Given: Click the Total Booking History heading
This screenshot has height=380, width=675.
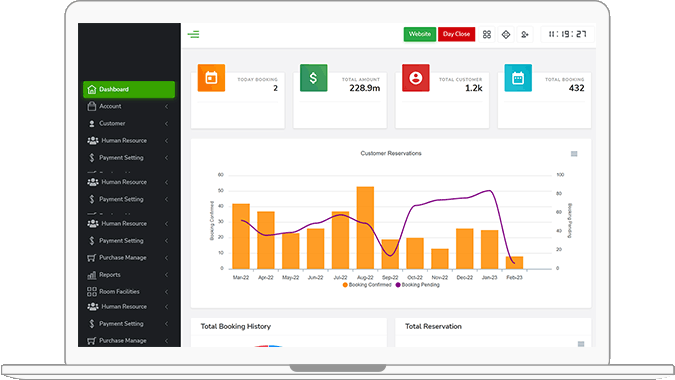Looking at the screenshot, I should (x=235, y=326).
